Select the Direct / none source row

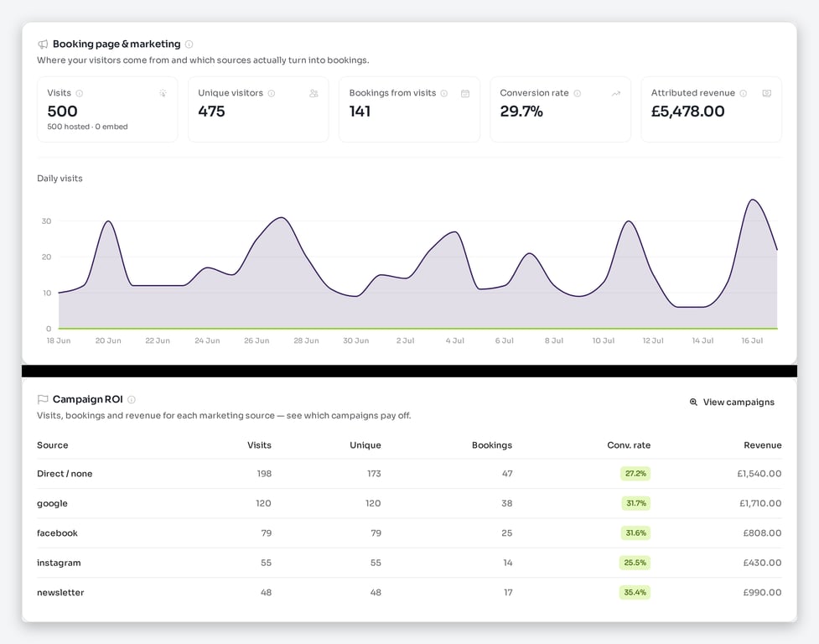click(409, 474)
